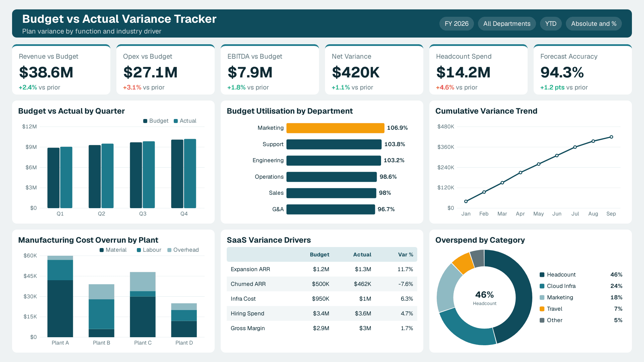Select the Churned ARR row label
Viewport: 644px width, 362px height.
[x=248, y=284]
